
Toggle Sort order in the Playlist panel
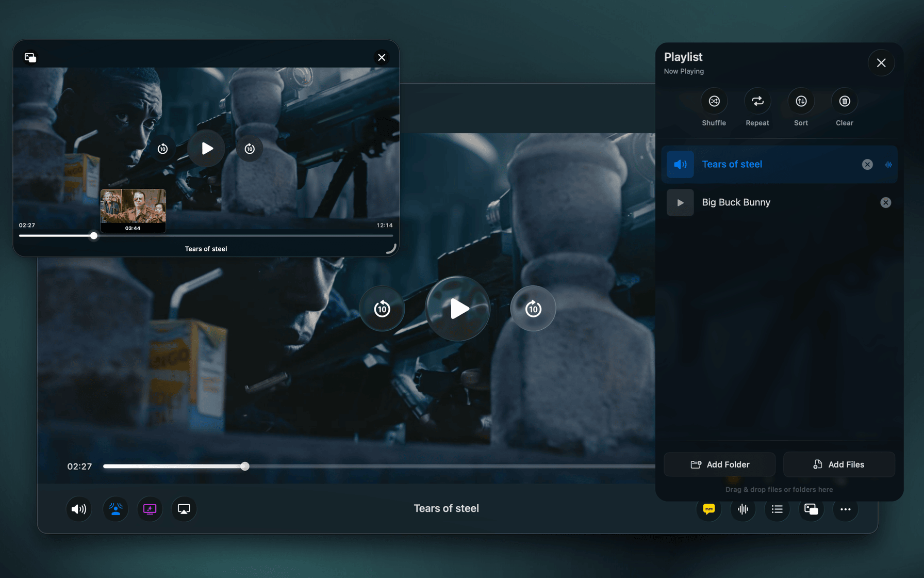(801, 101)
